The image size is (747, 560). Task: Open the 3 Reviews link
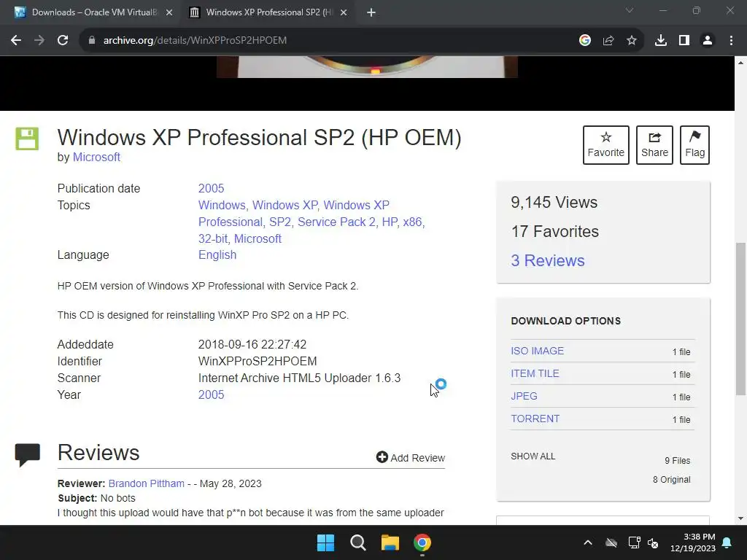click(547, 260)
